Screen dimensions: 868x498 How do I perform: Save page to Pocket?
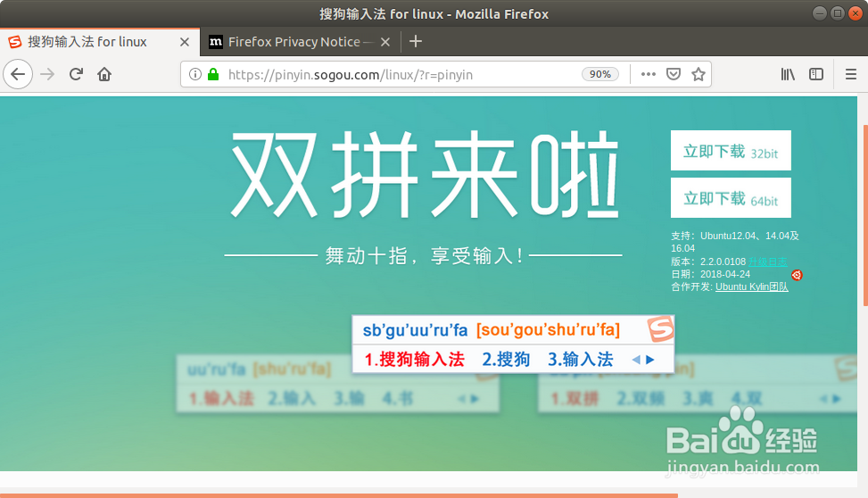[674, 74]
